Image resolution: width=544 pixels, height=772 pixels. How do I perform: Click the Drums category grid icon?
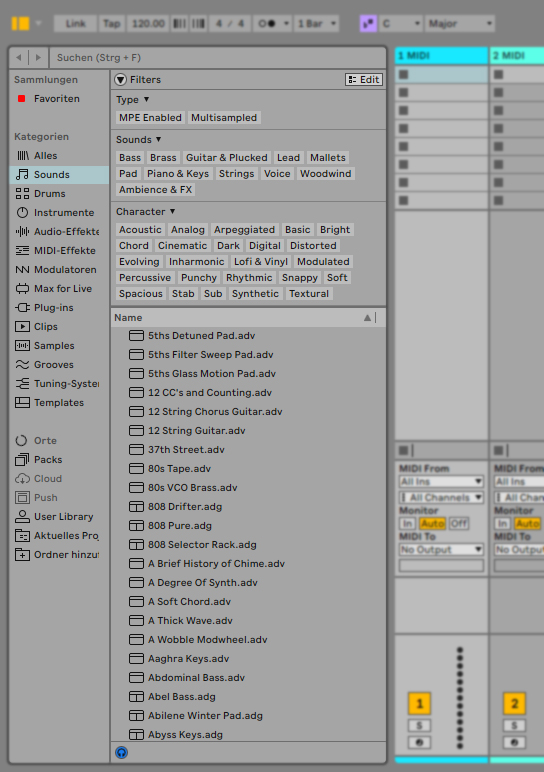click(22, 193)
